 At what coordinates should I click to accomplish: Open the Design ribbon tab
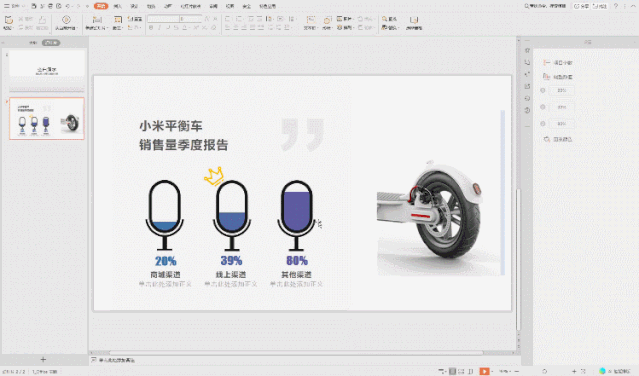coord(134,6)
